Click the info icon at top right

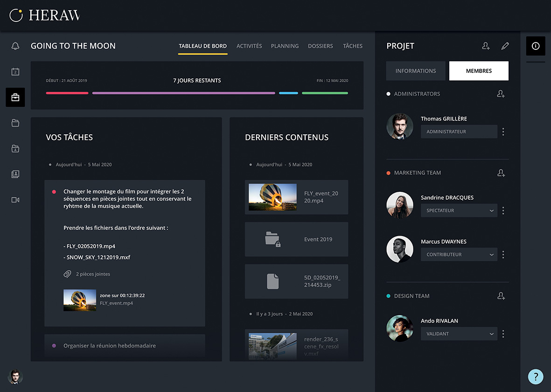[536, 46]
